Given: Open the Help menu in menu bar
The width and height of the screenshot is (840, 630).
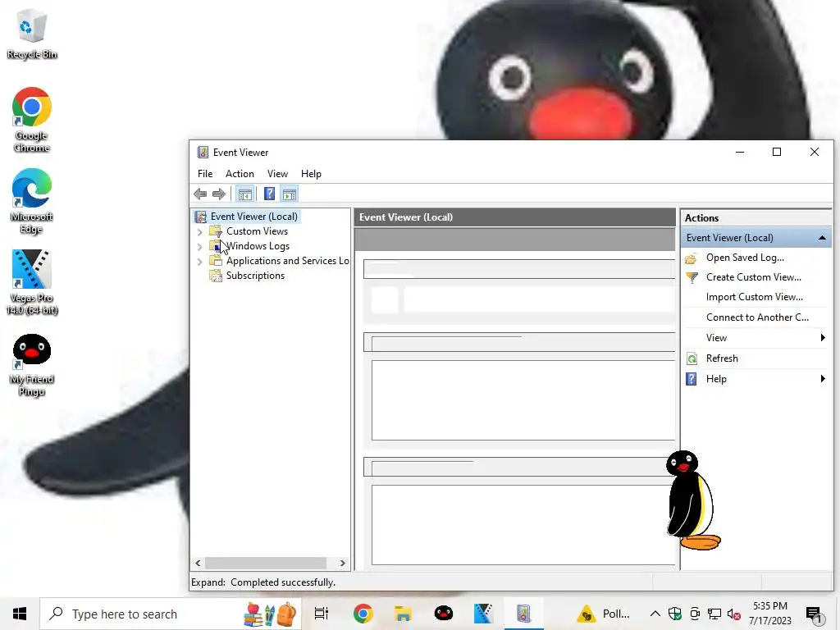Looking at the screenshot, I should click(x=311, y=174).
